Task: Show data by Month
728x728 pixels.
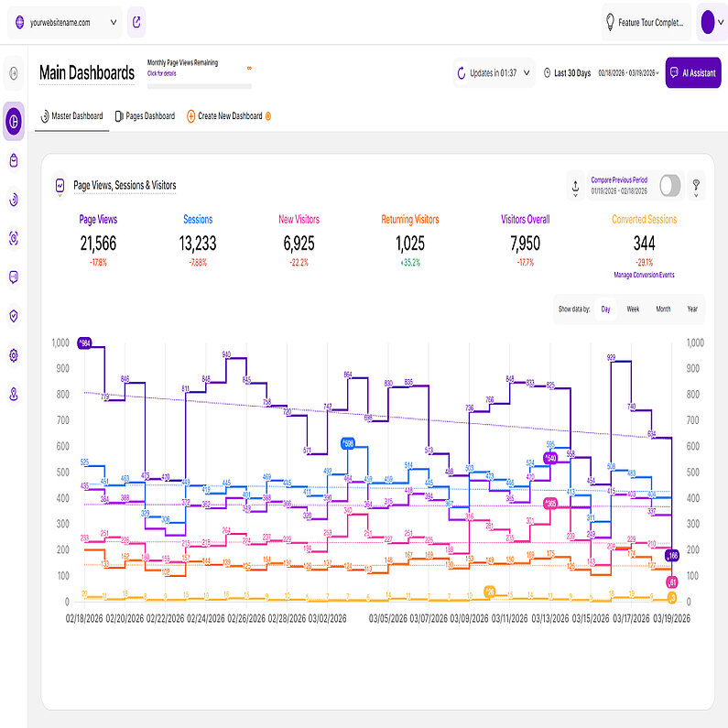Action: click(663, 310)
